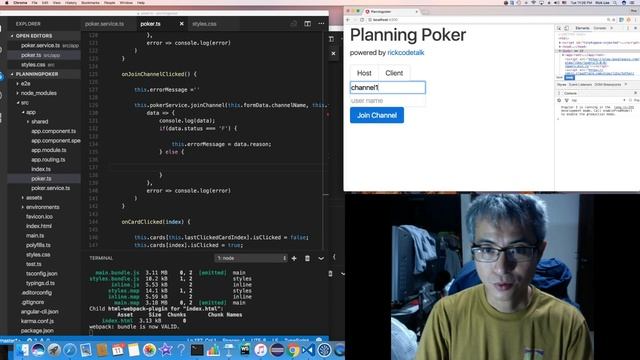Expand environments folder in explorer

pos(42,207)
